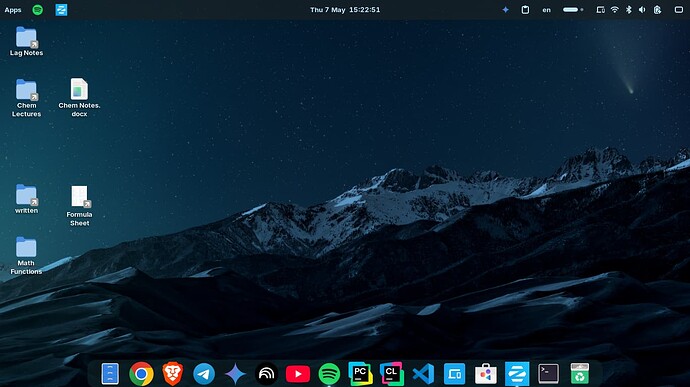
Task: Select the Math Functions folder
Action: point(26,256)
